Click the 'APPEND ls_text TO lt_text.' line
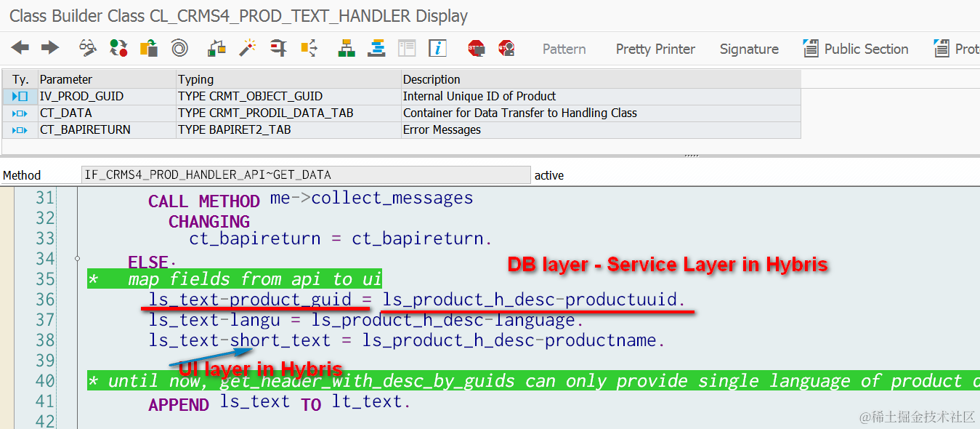Screen dimensions: 980x429 [x=280, y=402]
